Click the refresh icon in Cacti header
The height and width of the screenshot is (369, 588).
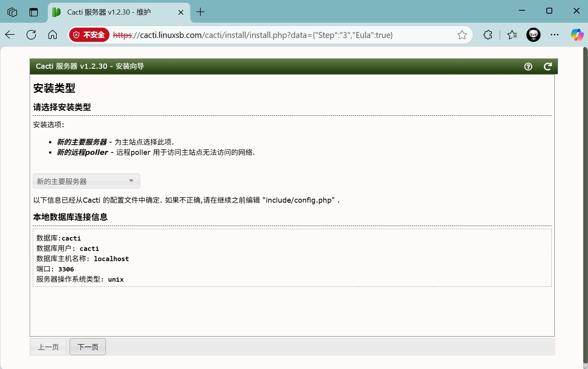[x=547, y=67]
